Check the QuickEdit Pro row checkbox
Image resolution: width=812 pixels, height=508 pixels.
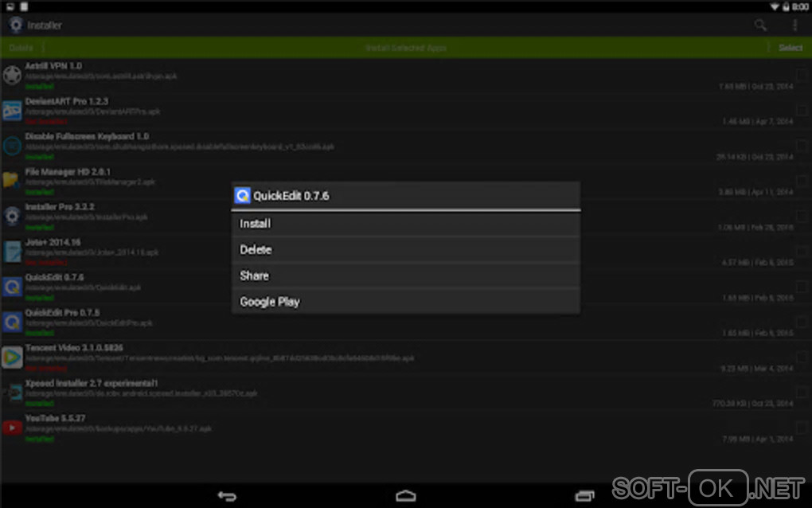coord(802,322)
